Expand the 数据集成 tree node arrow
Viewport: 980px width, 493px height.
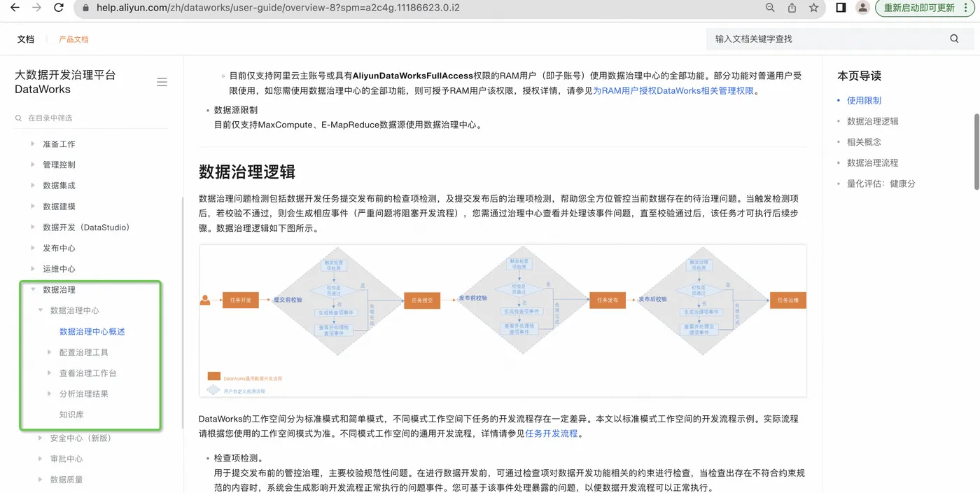click(33, 186)
